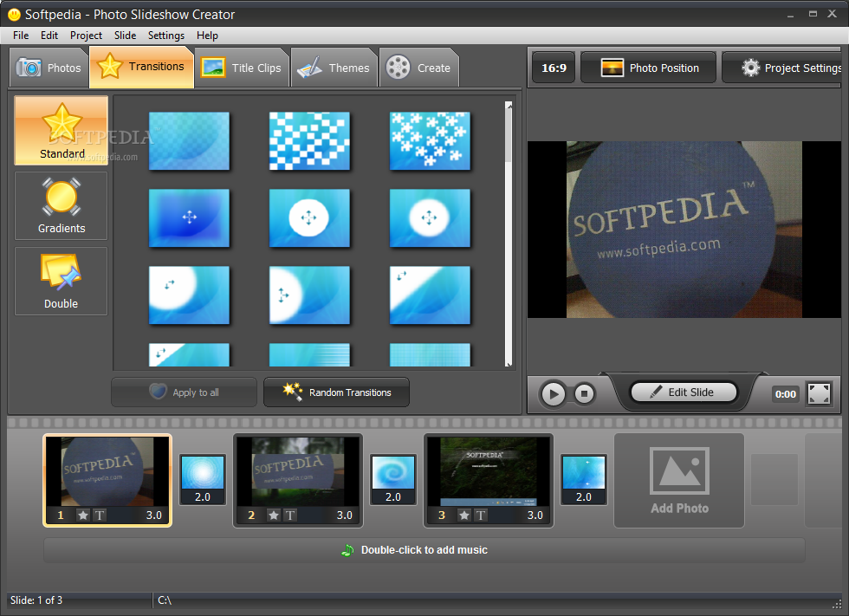Image resolution: width=849 pixels, height=616 pixels.
Task: Pick the blue zoom-cross transition without circle
Action: click(189, 217)
